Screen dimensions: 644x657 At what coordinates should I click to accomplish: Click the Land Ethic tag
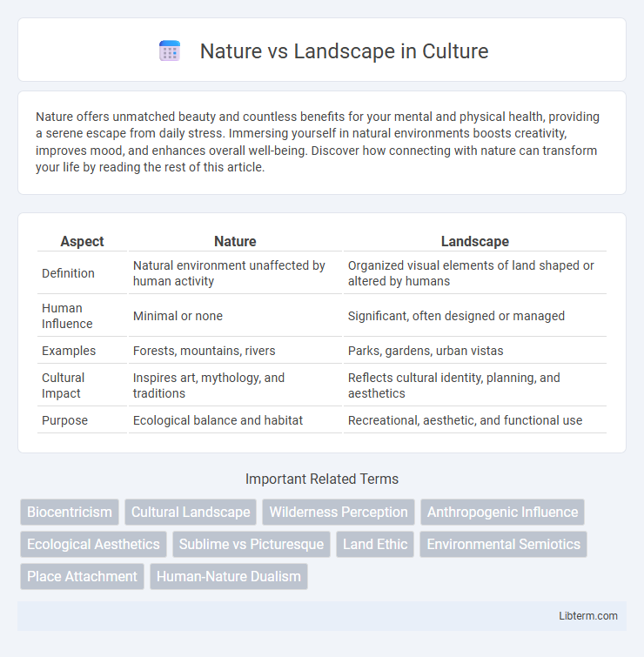point(375,544)
